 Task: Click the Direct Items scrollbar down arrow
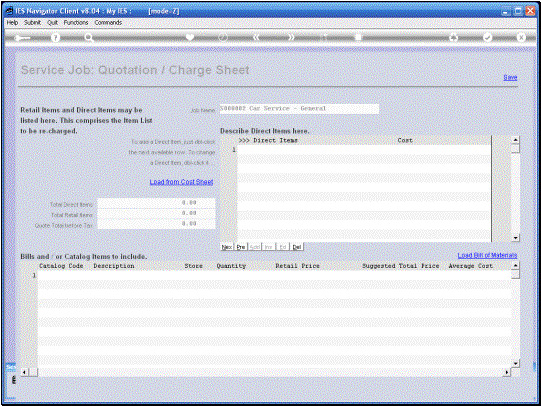point(515,238)
